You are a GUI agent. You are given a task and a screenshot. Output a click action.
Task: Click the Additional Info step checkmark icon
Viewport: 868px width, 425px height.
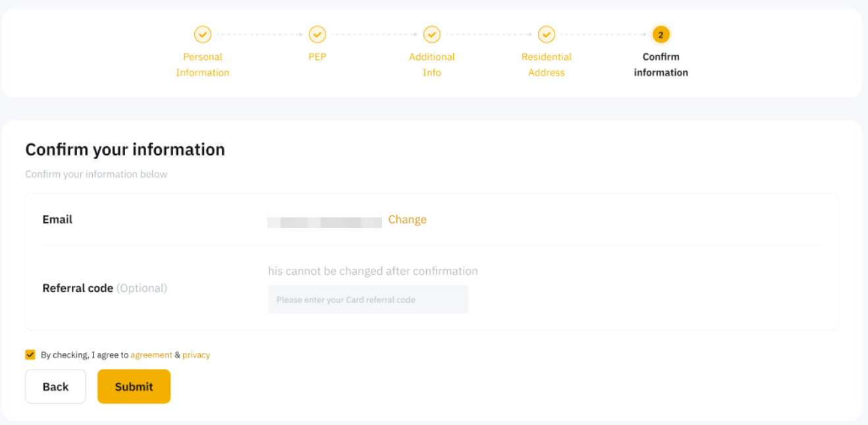[x=432, y=34]
